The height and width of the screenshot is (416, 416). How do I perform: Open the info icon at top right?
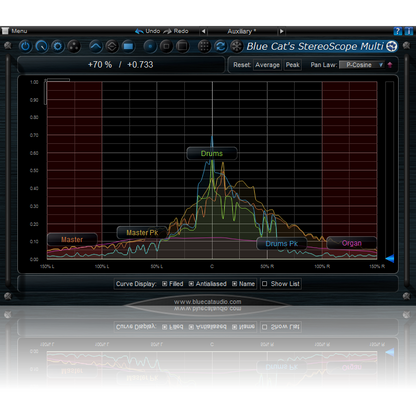(x=409, y=31)
